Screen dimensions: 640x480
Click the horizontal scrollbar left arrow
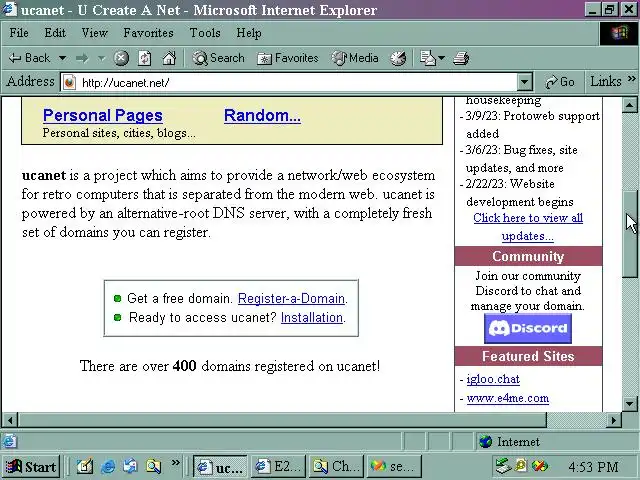pos(10,420)
